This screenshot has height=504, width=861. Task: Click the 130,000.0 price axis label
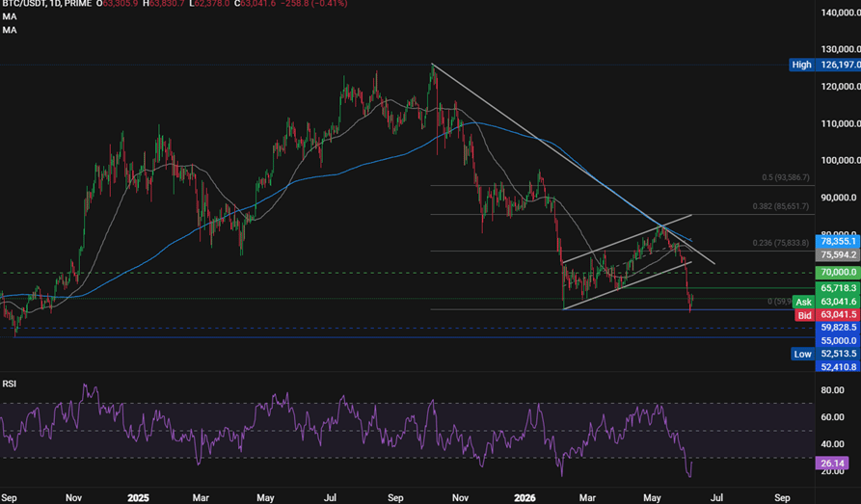pos(840,49)
